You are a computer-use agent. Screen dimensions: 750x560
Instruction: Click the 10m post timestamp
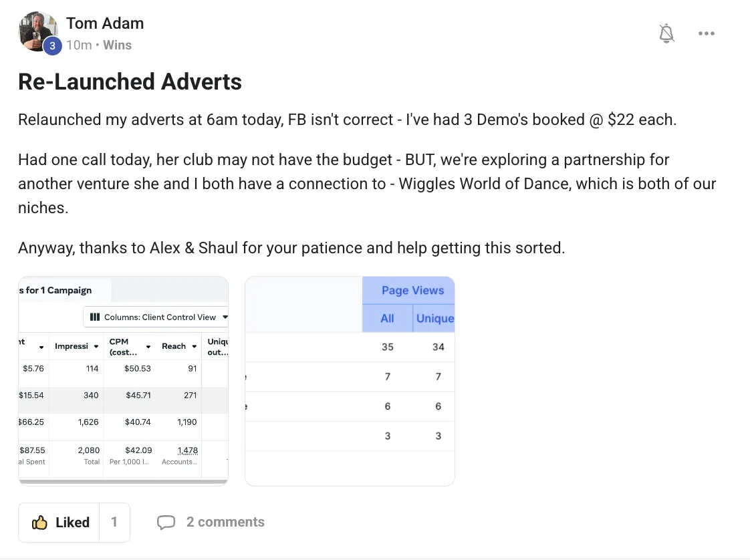click(x=79, y=45)
